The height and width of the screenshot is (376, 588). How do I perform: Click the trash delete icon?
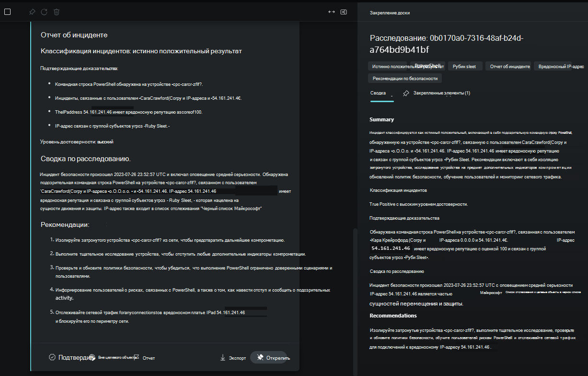[57, 12]
